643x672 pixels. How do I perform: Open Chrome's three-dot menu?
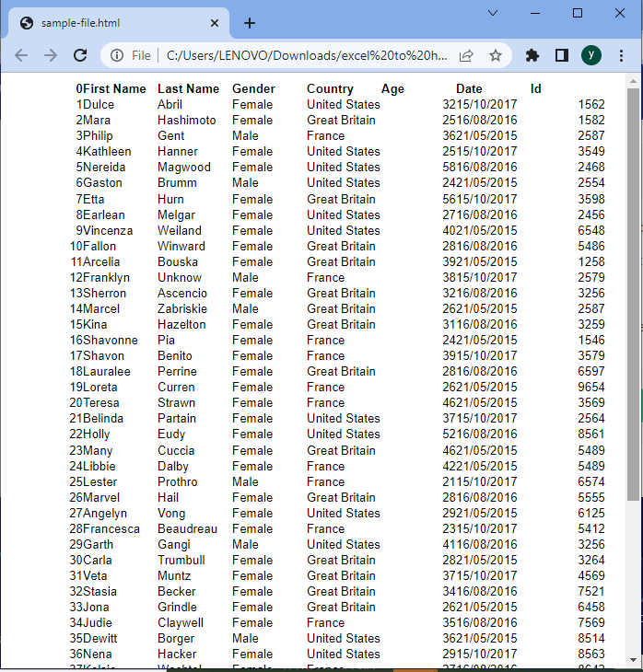coord(620,55)
